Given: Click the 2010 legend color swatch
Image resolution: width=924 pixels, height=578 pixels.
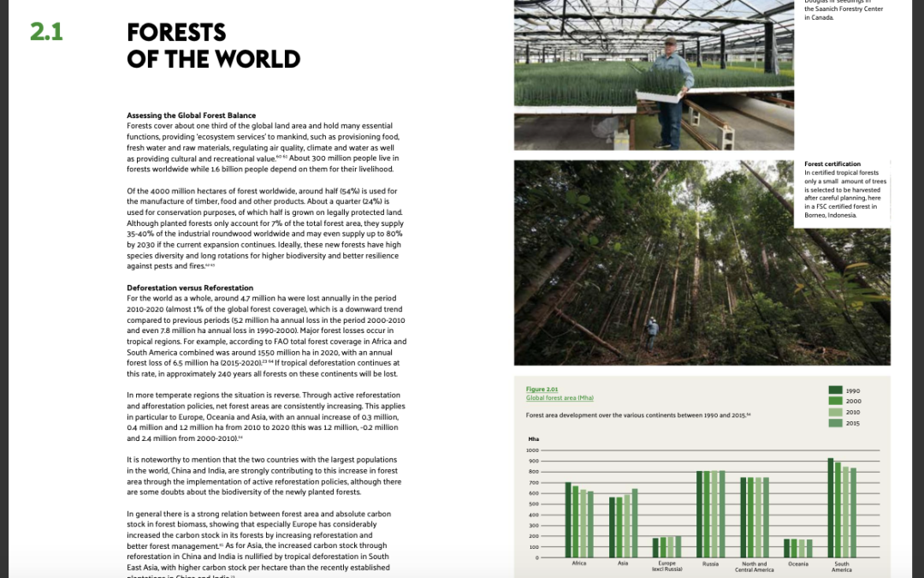Looking at the screenshot, I should tap(835, 412).
